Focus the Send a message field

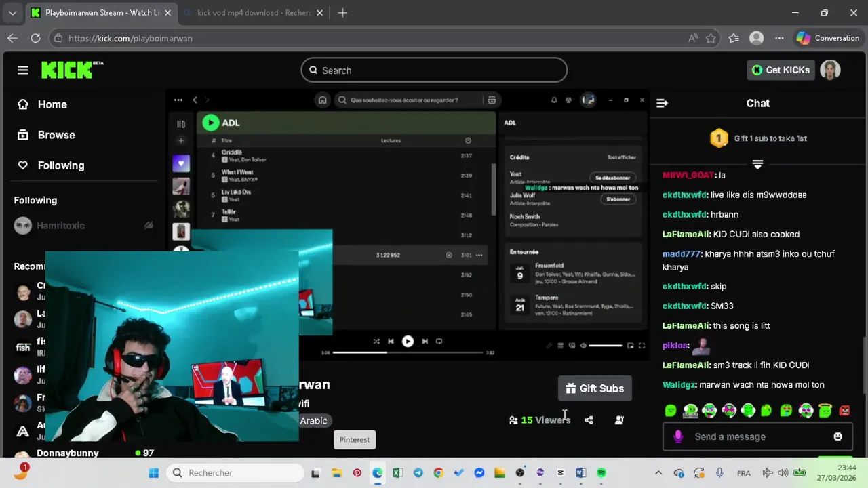[758, 436]
